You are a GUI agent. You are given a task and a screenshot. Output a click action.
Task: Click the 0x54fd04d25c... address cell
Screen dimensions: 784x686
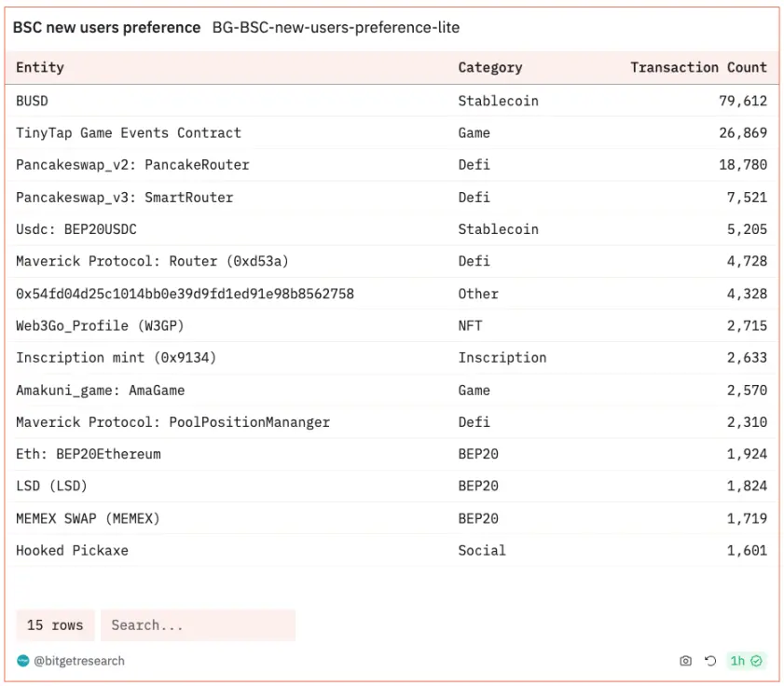(x=185, y=294)
